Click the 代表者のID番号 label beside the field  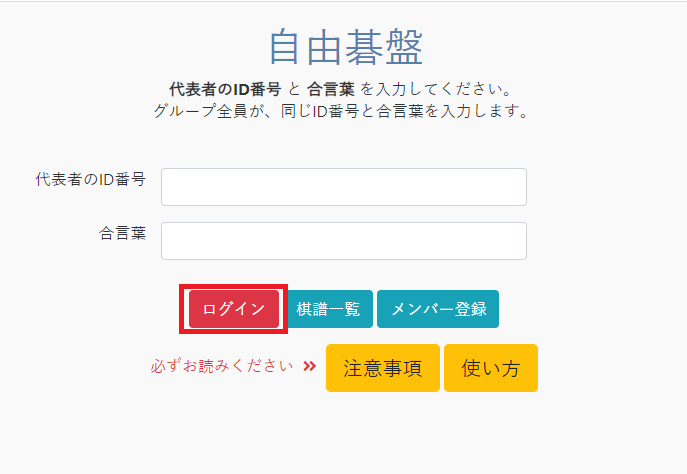[x=91, y=179]
